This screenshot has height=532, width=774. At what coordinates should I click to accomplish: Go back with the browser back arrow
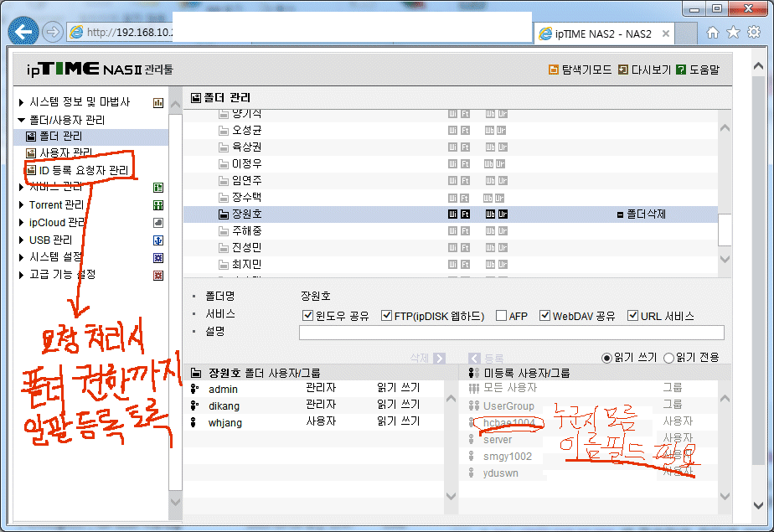point(23,32)
